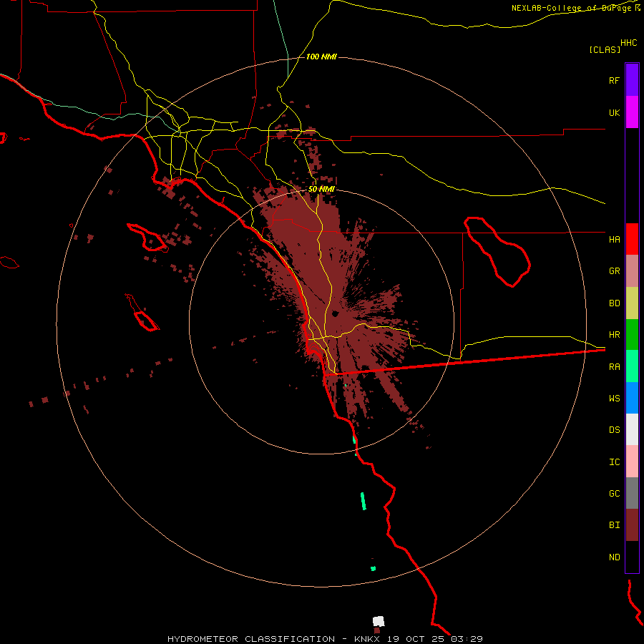The image size is (644, 644).
Task: Click the RA legend label
Action: pyautogui.click(x=614, y=367)
